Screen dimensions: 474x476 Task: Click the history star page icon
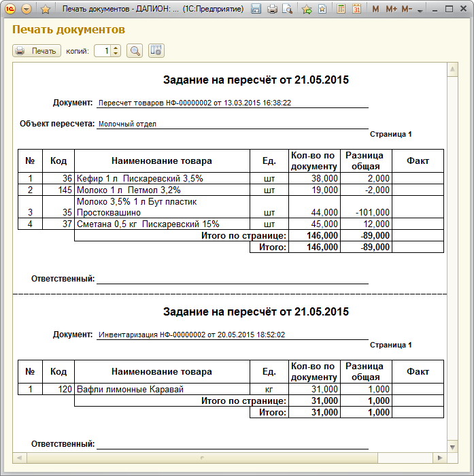pyautogui.click(x=322, y=9)
